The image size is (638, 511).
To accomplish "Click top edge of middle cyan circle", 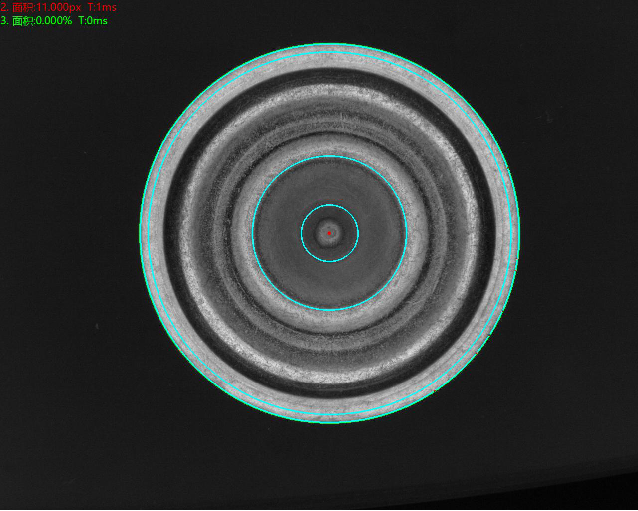I will pyautogui.click(x=329, y=156).
